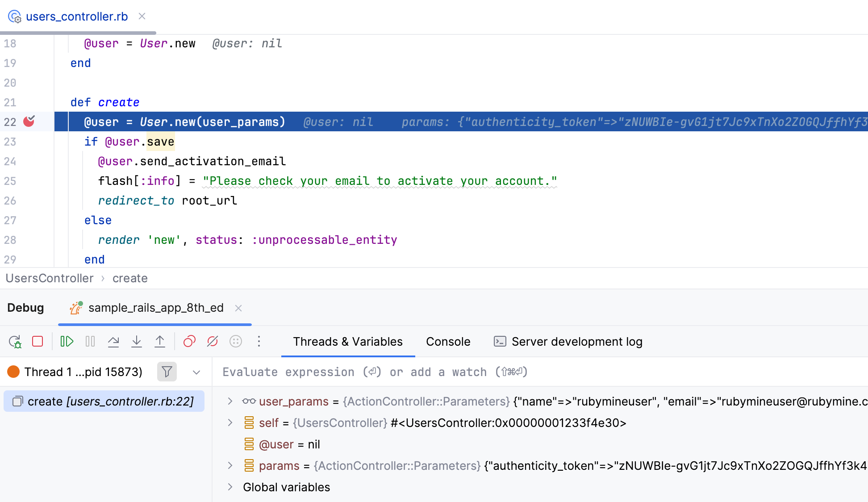Click the Server development log terminal icon
The image size is (868, 502).
coord(500,342)
